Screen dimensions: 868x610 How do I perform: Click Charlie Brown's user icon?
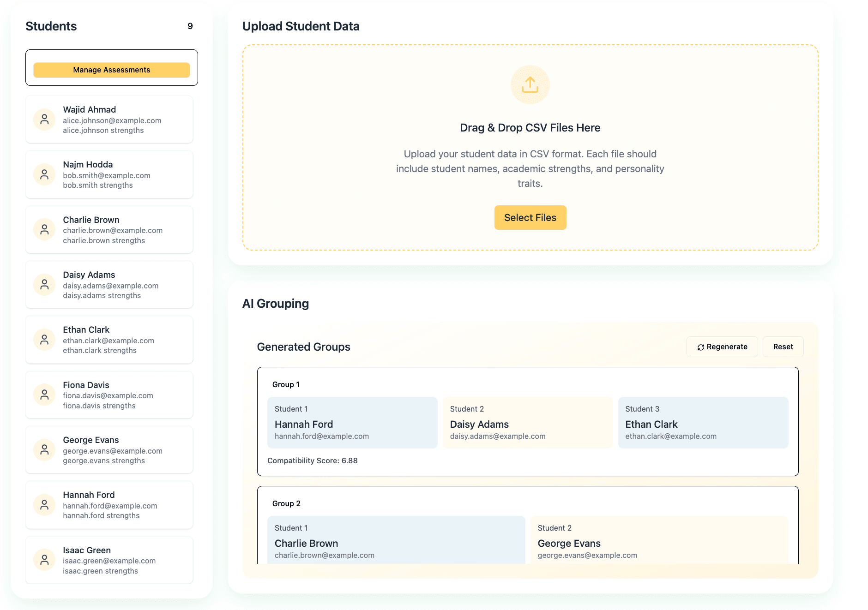[x=44, y=229]
